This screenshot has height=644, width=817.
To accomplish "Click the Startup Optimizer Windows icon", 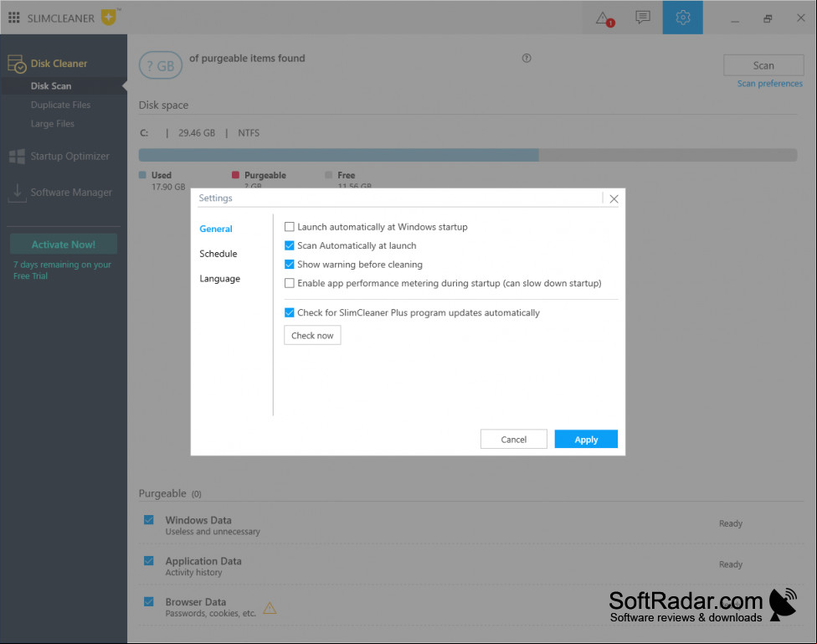I will click(x=17, y=157).
